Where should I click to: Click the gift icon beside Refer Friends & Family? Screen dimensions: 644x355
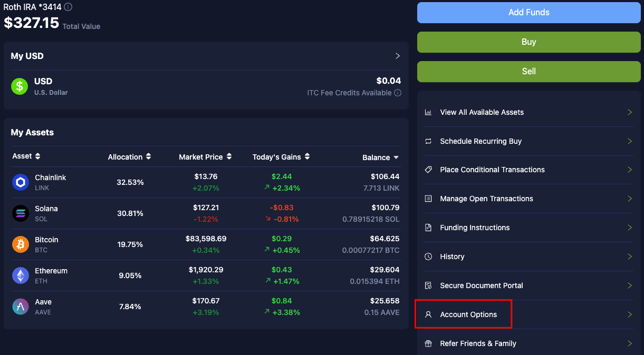(429, 343)
